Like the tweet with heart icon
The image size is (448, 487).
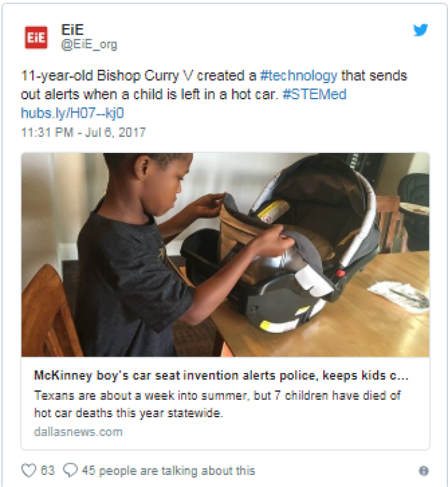(29, 470)
